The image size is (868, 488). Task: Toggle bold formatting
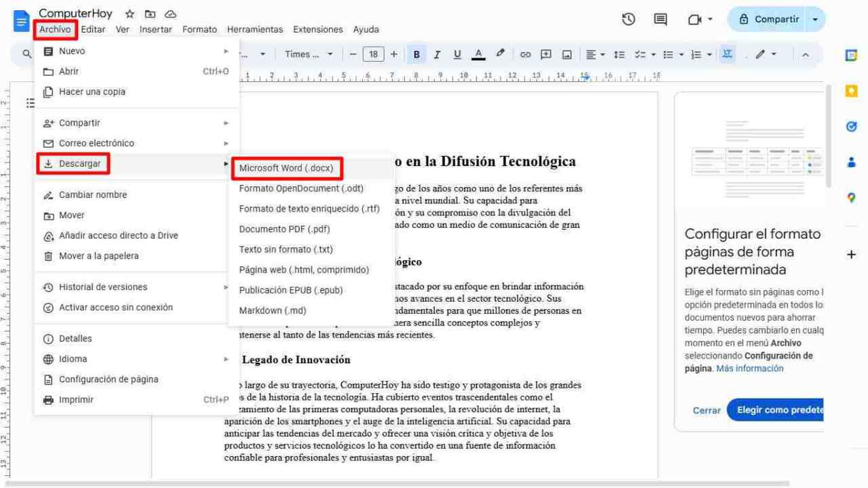416,54
